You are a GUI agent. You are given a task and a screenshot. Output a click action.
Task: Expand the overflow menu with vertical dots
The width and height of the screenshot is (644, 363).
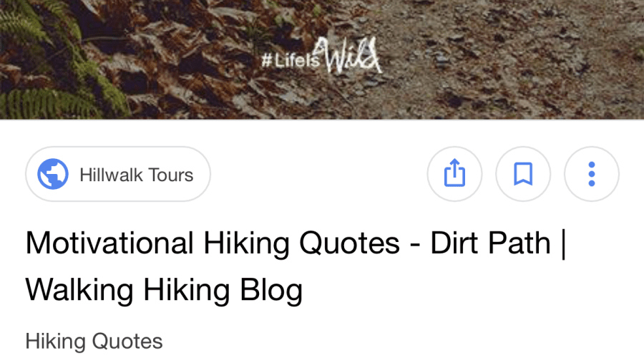pyautogui.click(x=592, y=174)
